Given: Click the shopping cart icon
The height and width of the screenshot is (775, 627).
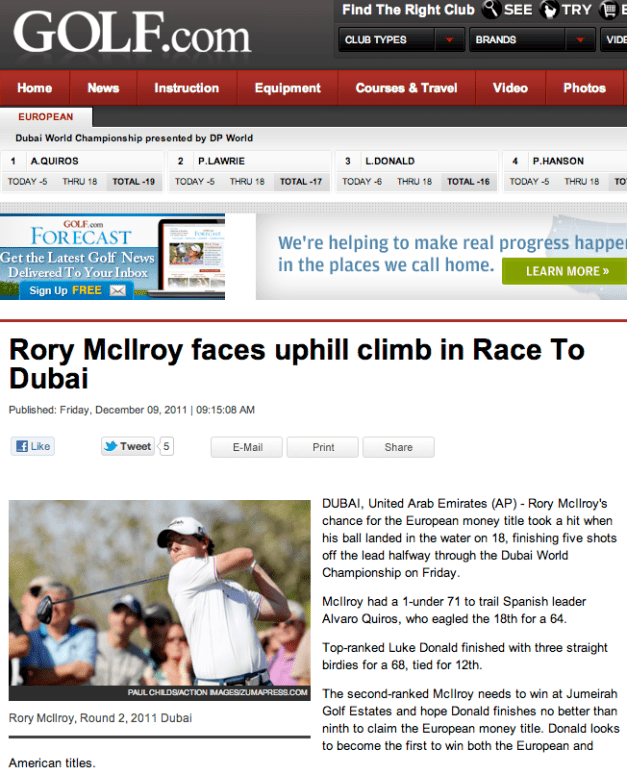Looking at the screenshot, I should tap(609, 9).
